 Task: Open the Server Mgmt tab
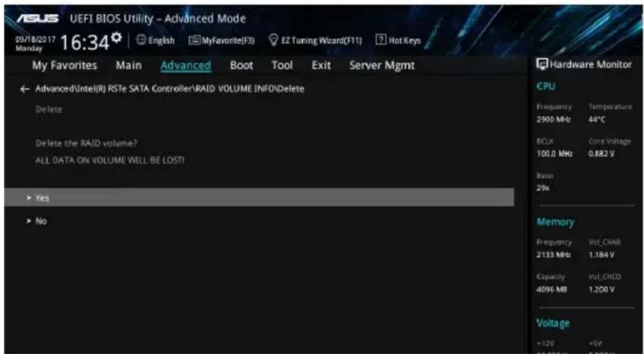click(382, 65)
